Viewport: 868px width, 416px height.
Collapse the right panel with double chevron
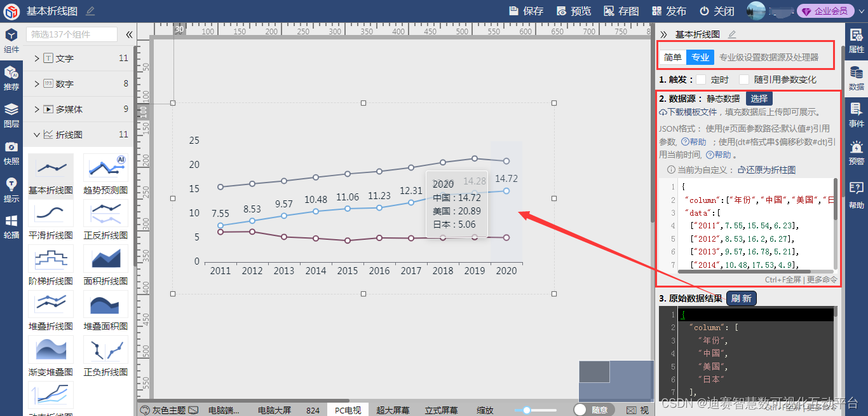click(663, 34)
